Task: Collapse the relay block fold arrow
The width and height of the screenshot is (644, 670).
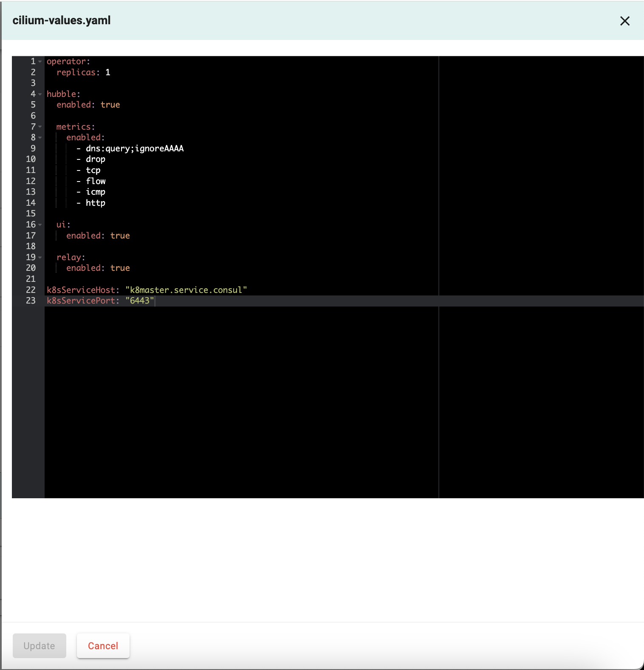Action: [40, 258]
